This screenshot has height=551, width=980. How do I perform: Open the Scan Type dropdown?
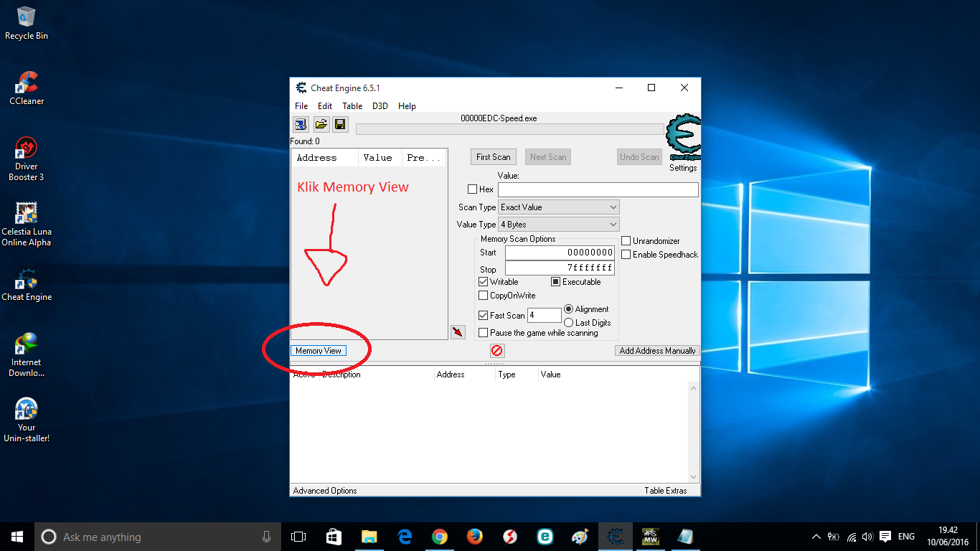tap(558, 207)
